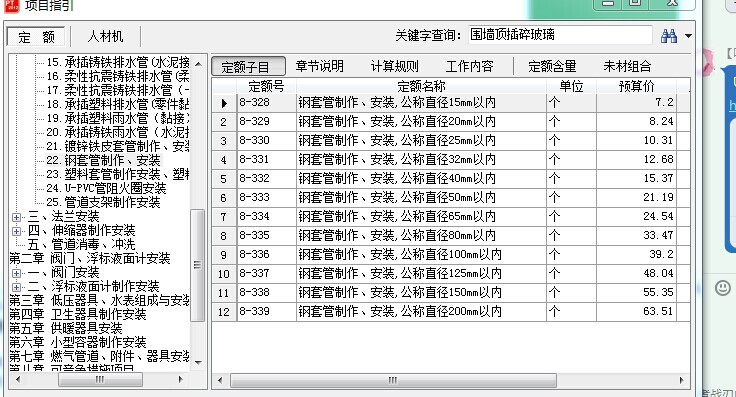Open the 章节说明 tab
Viewport: 736px width, 397px height.
click(x=320, y=66)
